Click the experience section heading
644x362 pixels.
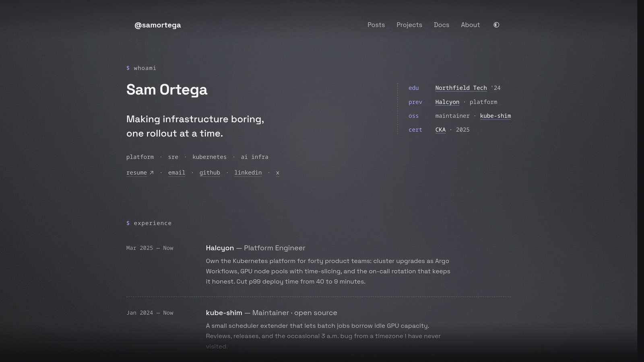(x=149, y=223)
